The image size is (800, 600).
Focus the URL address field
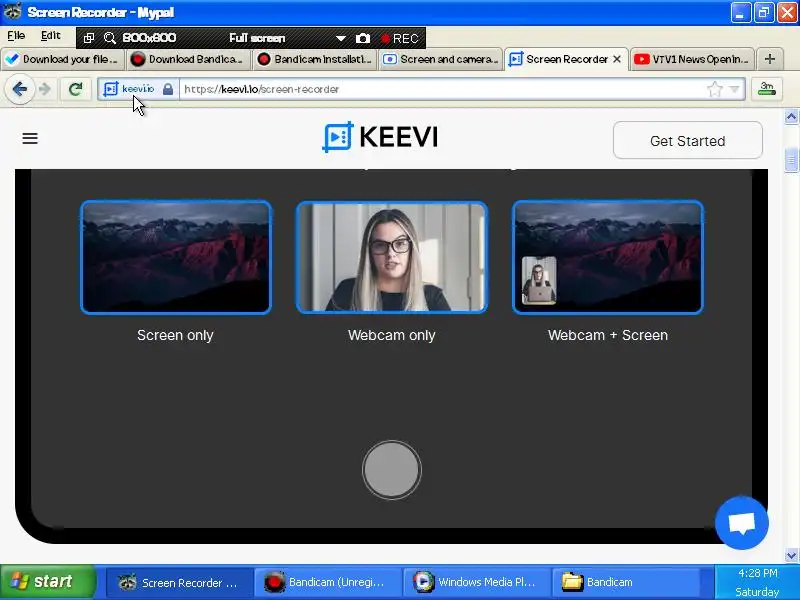click(x=443, y=89)
